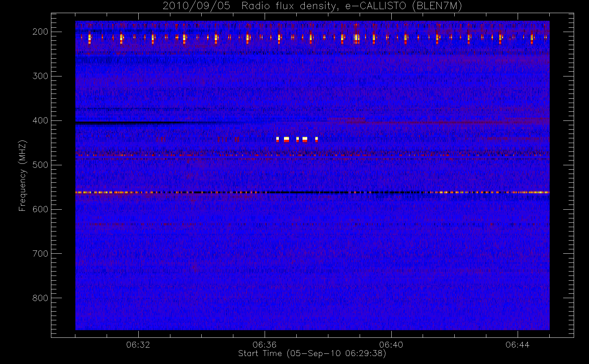The image size is (589, 364).
Task: Click the bright white burst cluster near 440 MHz
Action: tap(297, 139)
